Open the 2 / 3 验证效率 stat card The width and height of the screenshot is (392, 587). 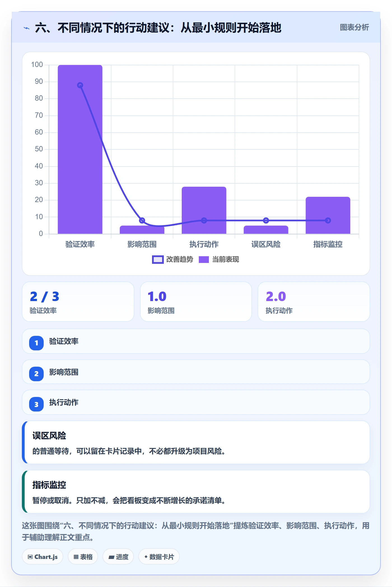click(78, 302)
